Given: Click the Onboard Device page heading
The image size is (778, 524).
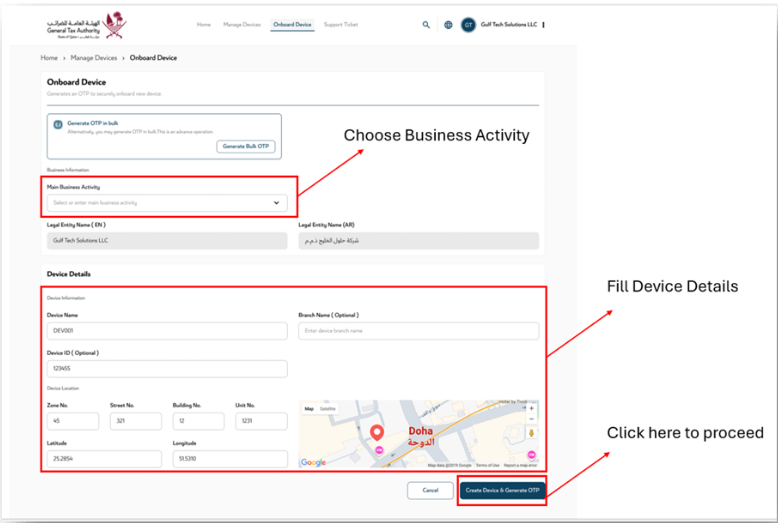Looking at the screenshot, I should 76,82.
